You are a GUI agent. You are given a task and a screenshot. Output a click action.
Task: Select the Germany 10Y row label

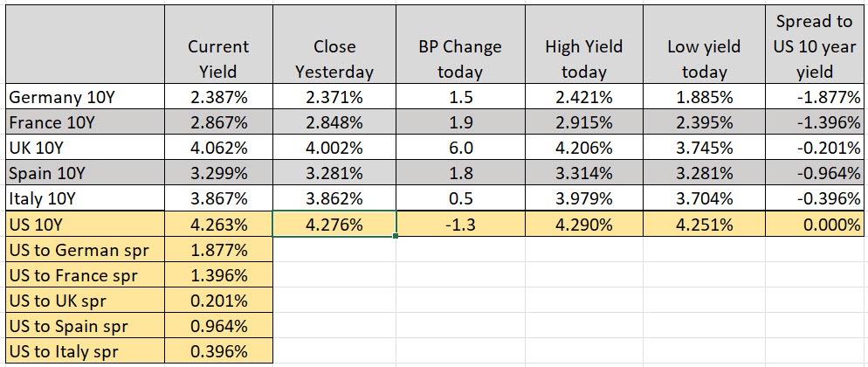pyautogui.click(x=54, y=96)
